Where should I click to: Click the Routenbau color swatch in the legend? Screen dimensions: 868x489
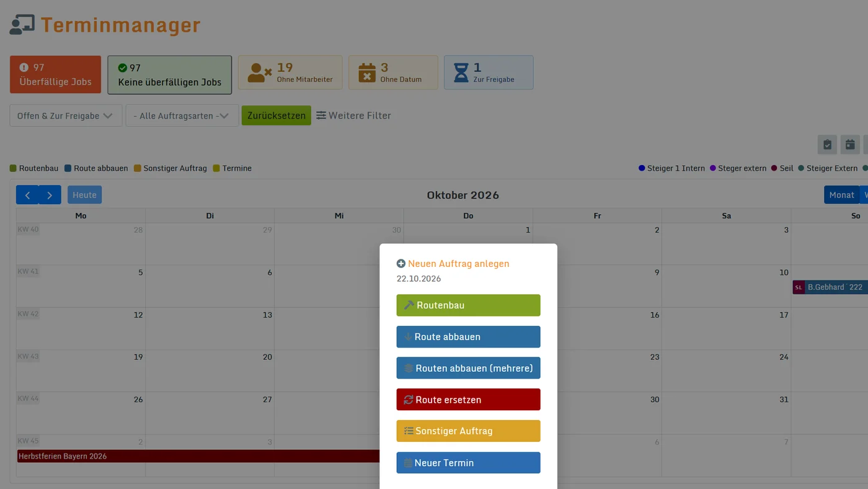tap(13, 168)
